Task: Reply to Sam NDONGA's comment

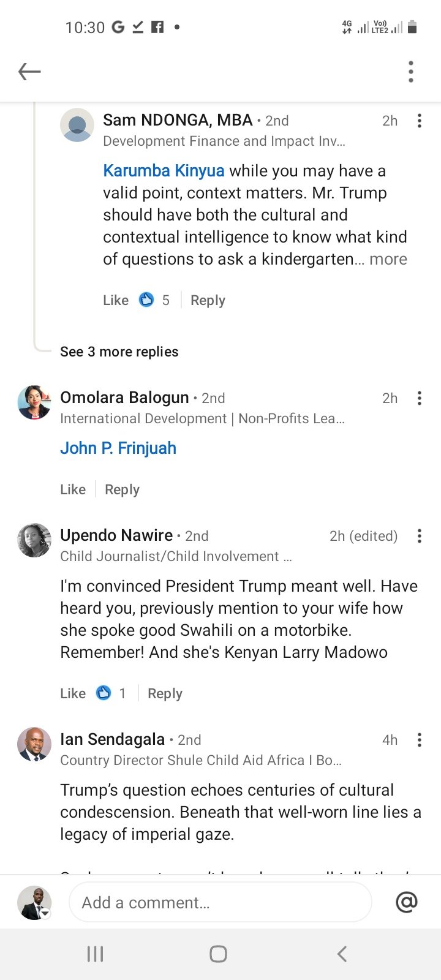Action: (x=208, y=300)
